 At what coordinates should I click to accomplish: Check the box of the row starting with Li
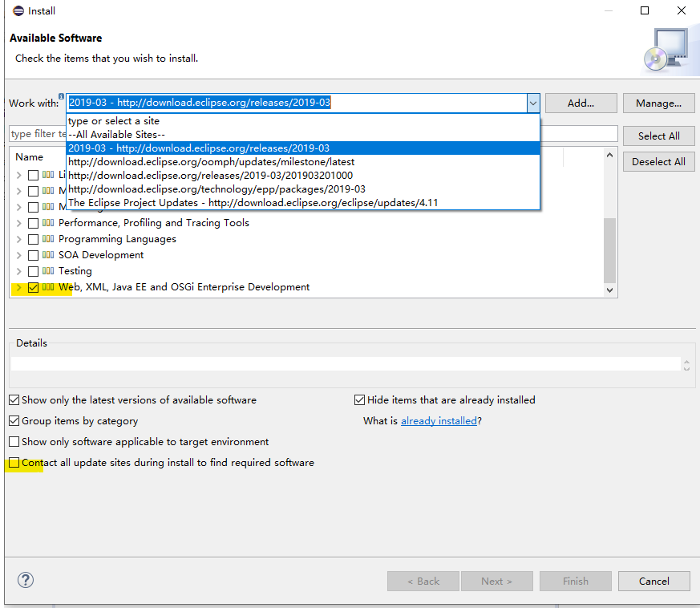(33, 175)
